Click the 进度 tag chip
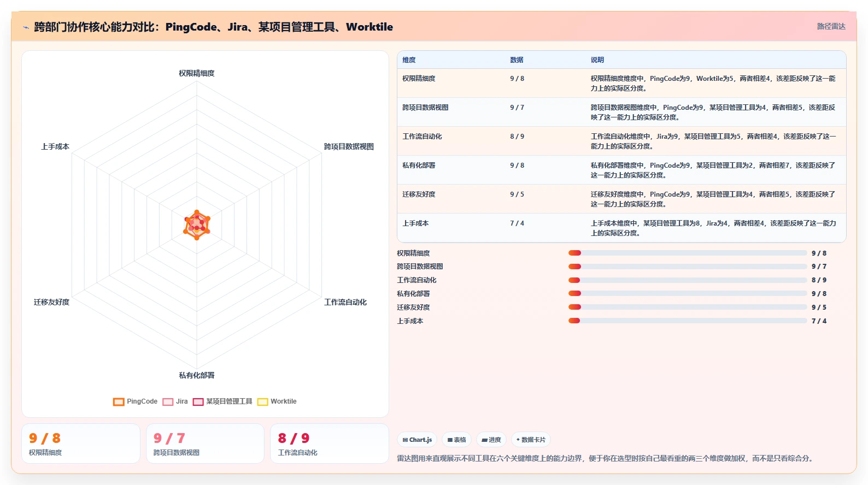This screenshot has width=868, height=485. tap(491, 440)
